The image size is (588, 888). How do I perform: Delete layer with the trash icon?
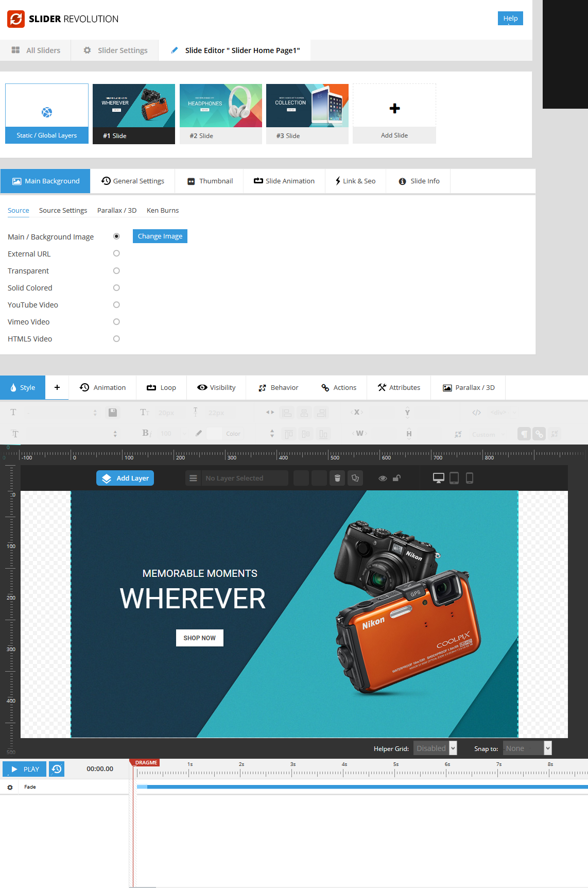337,478
